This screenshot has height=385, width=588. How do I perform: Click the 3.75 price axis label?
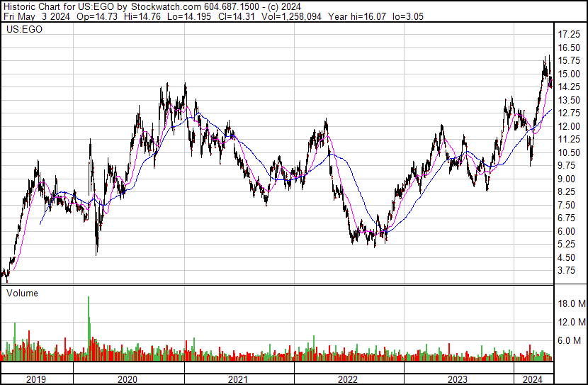[x=566, y=271]
